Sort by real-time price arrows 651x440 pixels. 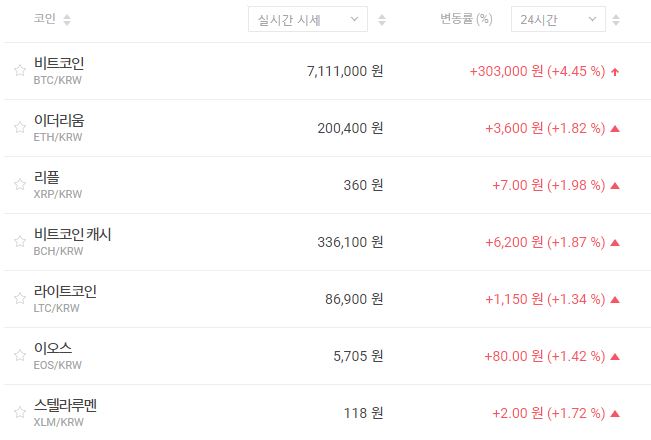point(382,20)
